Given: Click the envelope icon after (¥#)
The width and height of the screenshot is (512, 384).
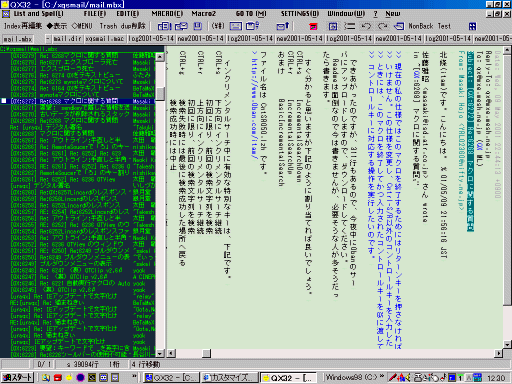Looking at the screenshot, I should (x=236, y=26).
